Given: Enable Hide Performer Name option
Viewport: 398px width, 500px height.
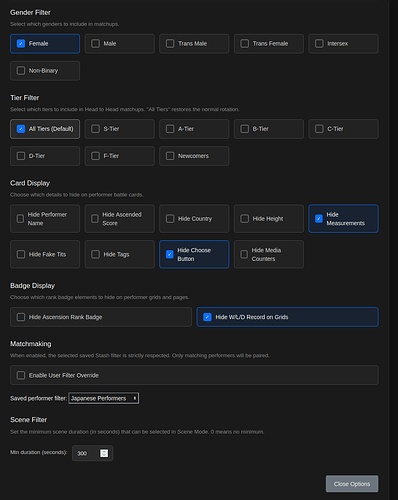Looking at the screenshot, I should (20, 219).
